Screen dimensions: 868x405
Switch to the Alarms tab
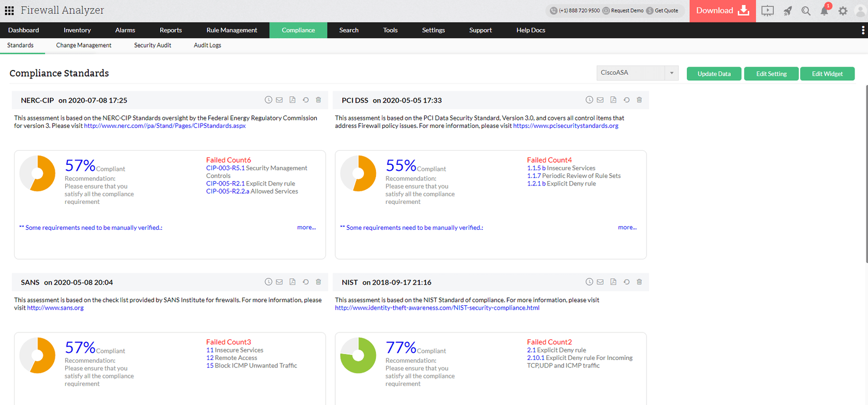[x=125, y=30]
